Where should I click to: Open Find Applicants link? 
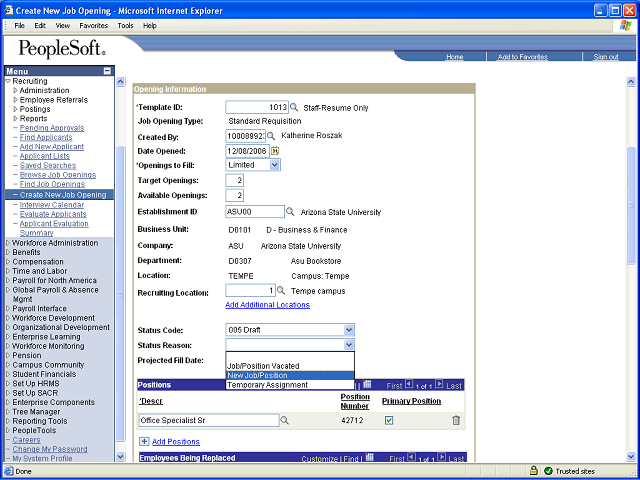pos(46,137)
